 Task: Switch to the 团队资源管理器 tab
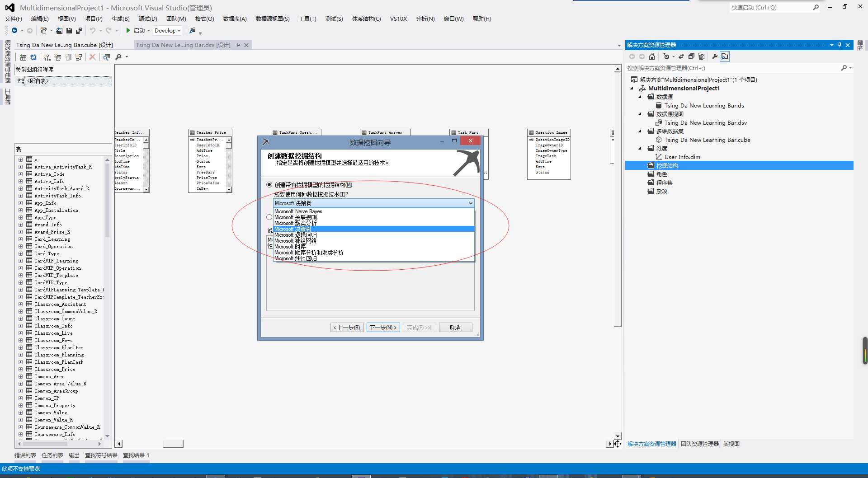pyautogui.click(x=700, y=444)
